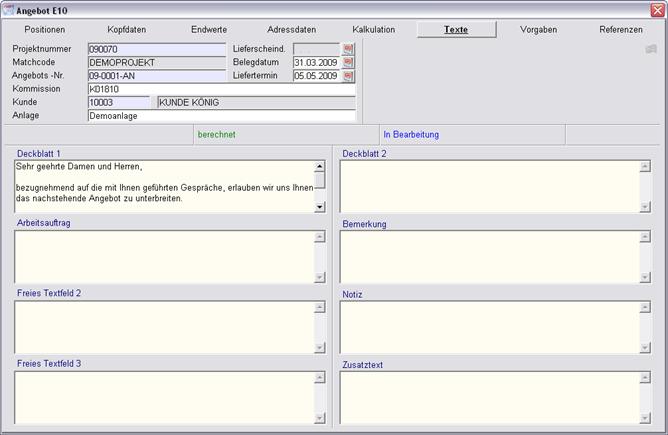Open calendar picker for Lieferscheind. date
Screen dimensions: 668x435
tap(349, 48)
